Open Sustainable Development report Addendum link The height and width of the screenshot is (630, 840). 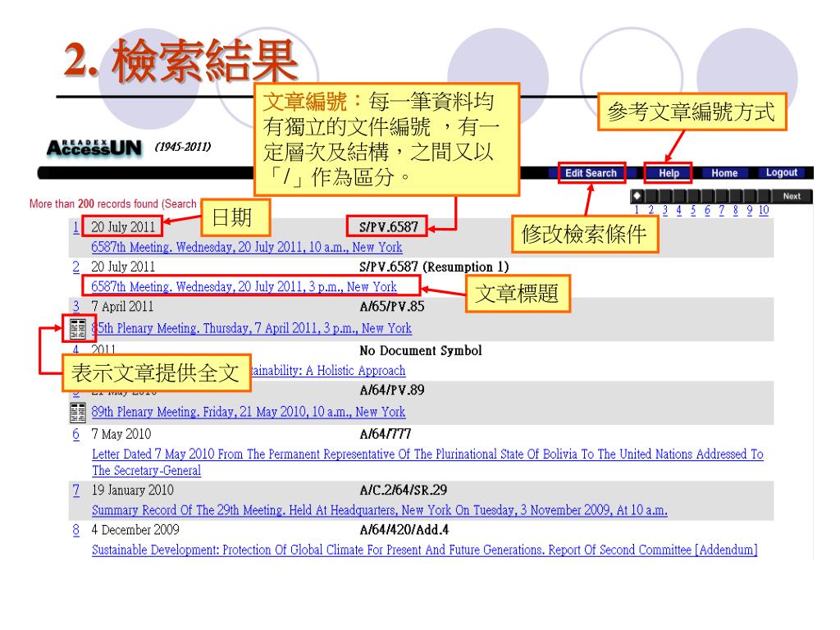tap(424, 550)
